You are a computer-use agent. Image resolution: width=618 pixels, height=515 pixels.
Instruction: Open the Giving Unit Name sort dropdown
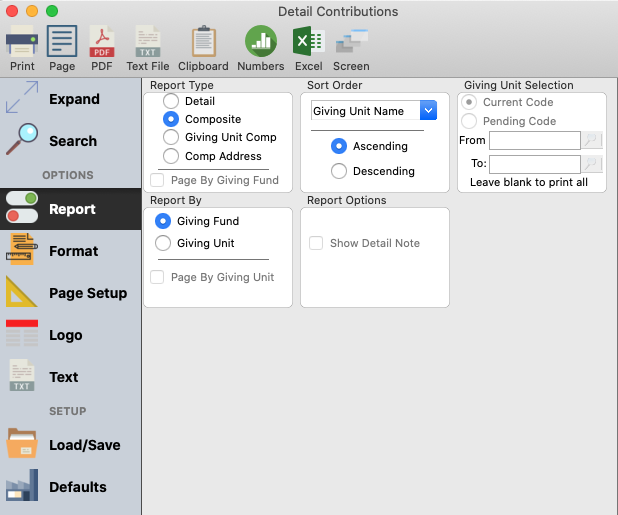[x=428, y=111]
